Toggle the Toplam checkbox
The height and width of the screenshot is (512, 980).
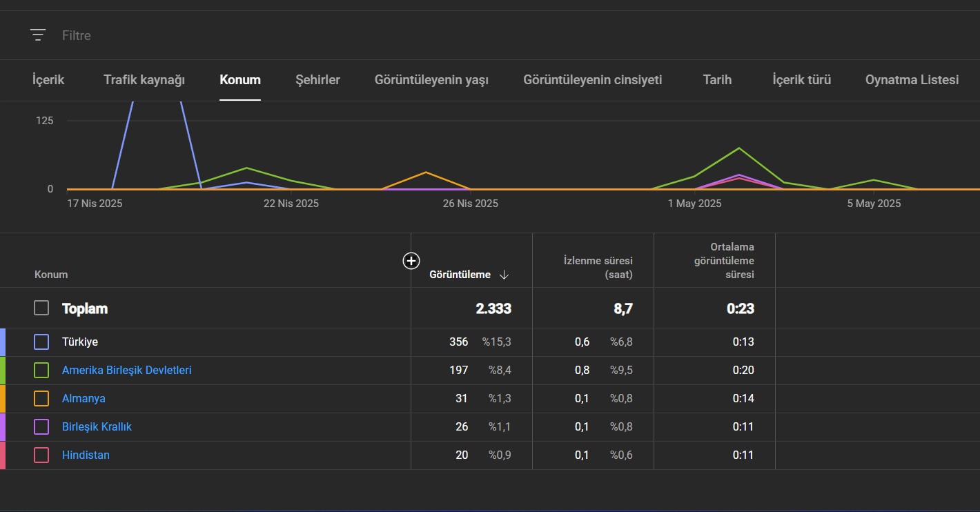(41, 308)
